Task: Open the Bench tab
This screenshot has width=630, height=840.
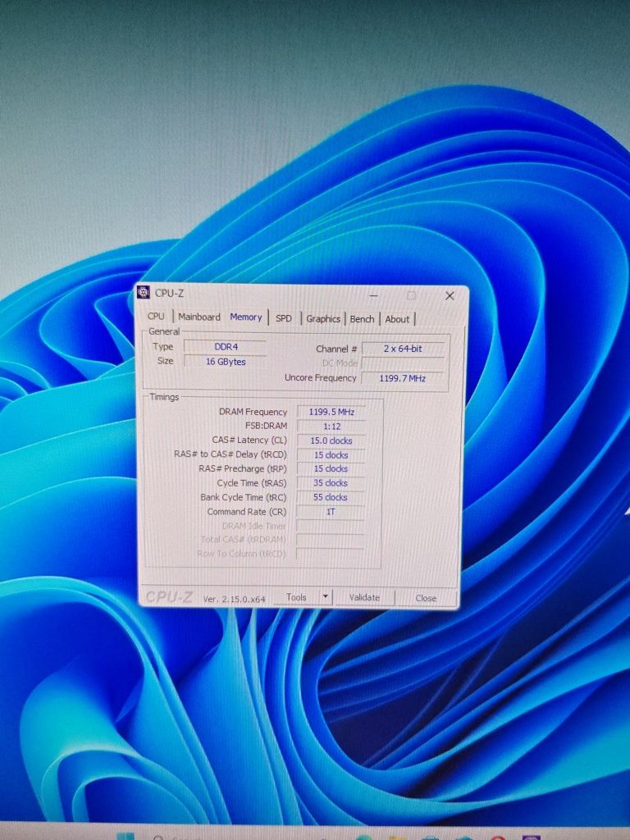Action: coord(362,319)
